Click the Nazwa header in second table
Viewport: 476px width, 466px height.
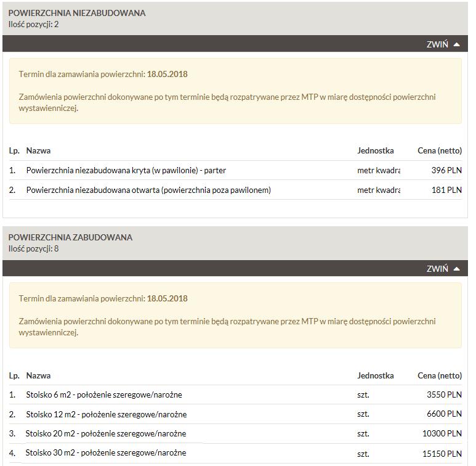pos(38,375)
